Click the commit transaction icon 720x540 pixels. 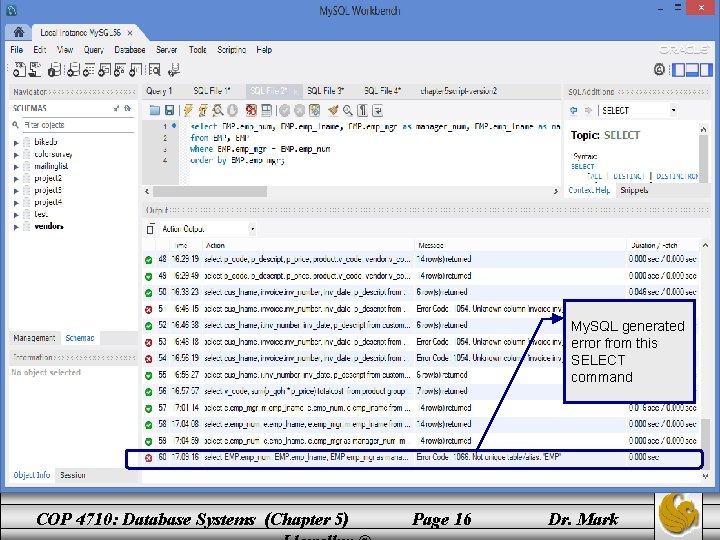284,110
